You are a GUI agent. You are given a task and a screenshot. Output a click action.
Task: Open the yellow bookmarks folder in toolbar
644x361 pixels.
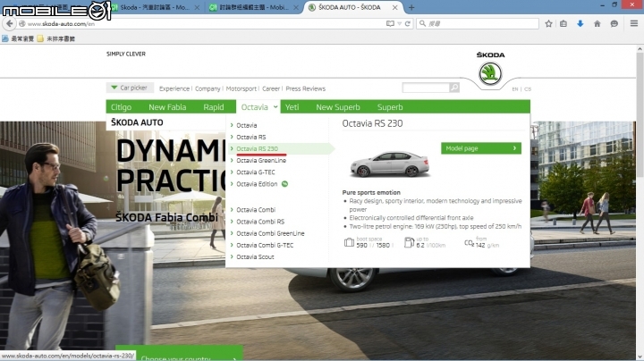click(x=55, y=38)
